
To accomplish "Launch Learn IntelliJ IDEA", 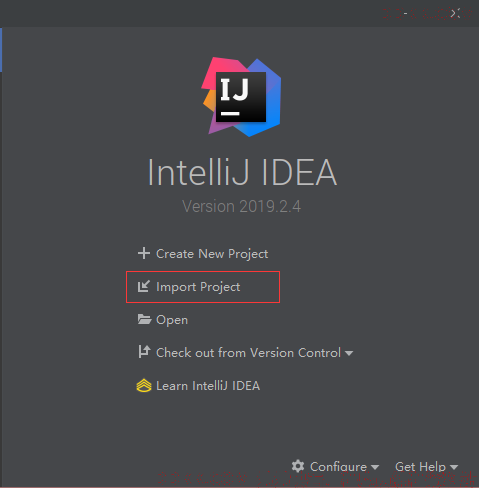I will tap(208, 386).
